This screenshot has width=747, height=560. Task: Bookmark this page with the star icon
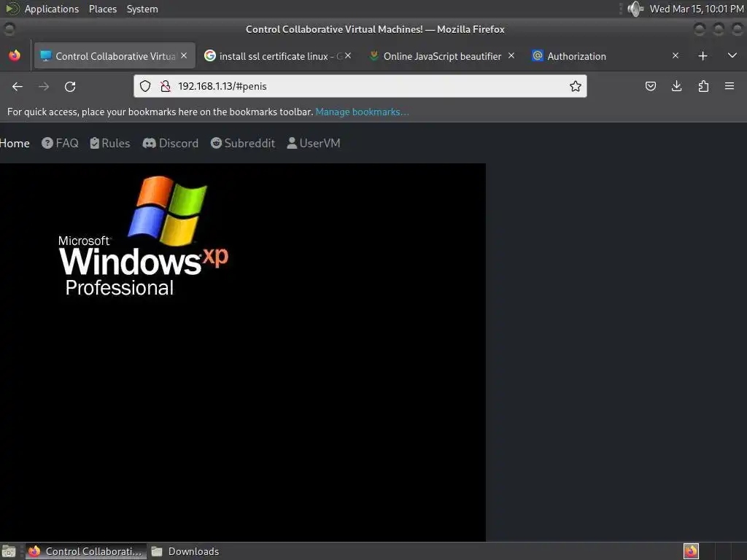576,86
